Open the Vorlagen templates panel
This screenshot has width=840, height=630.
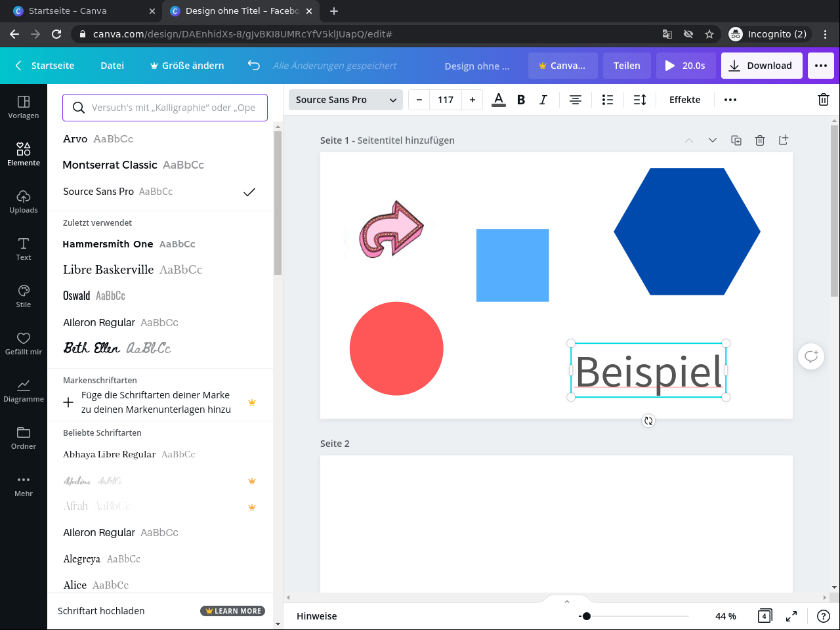(24, 107)
